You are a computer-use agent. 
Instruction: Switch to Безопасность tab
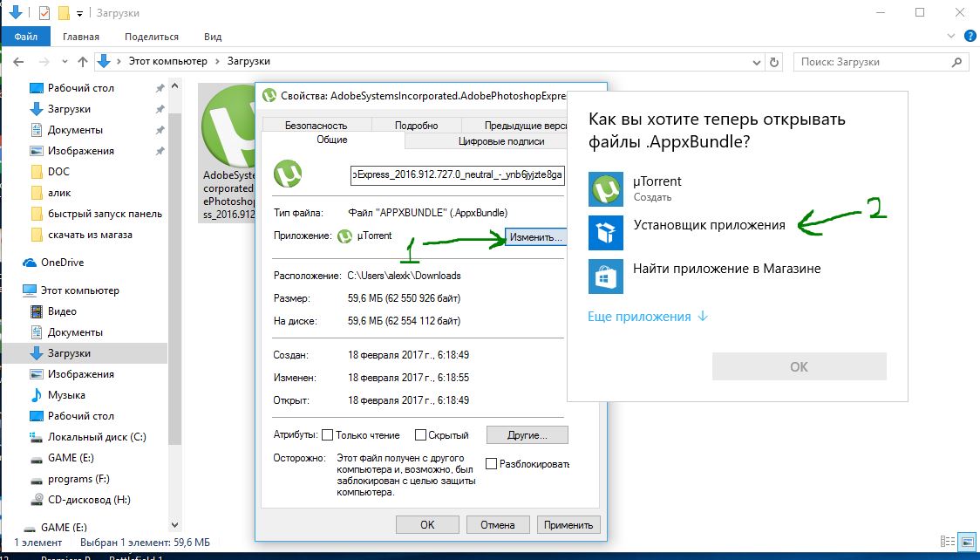(316, 125)
